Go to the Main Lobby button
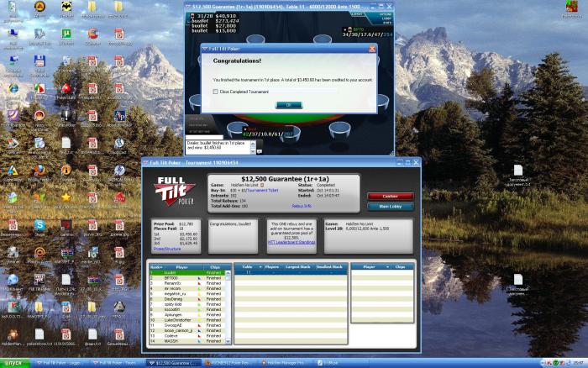The width and height of the screenshot is (588, 368). coord(391,207)
